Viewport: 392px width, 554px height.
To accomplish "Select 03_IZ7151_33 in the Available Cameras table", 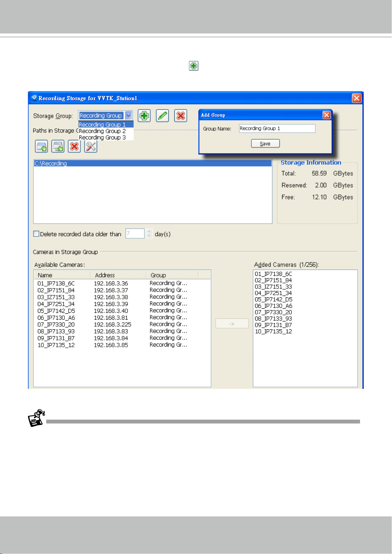I will [x=56, y=297].
